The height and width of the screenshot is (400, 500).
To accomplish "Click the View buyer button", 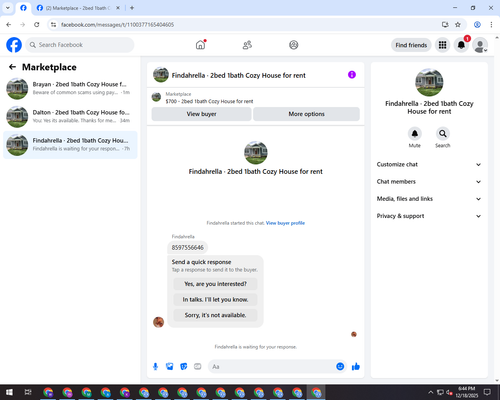I will coord(201,114).
